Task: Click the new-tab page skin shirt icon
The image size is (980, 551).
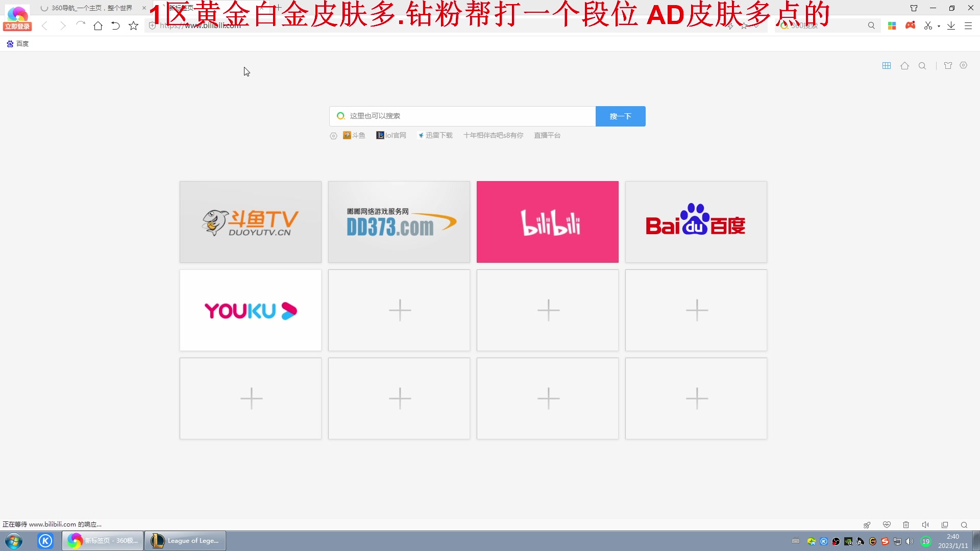Action: point(948,66)
